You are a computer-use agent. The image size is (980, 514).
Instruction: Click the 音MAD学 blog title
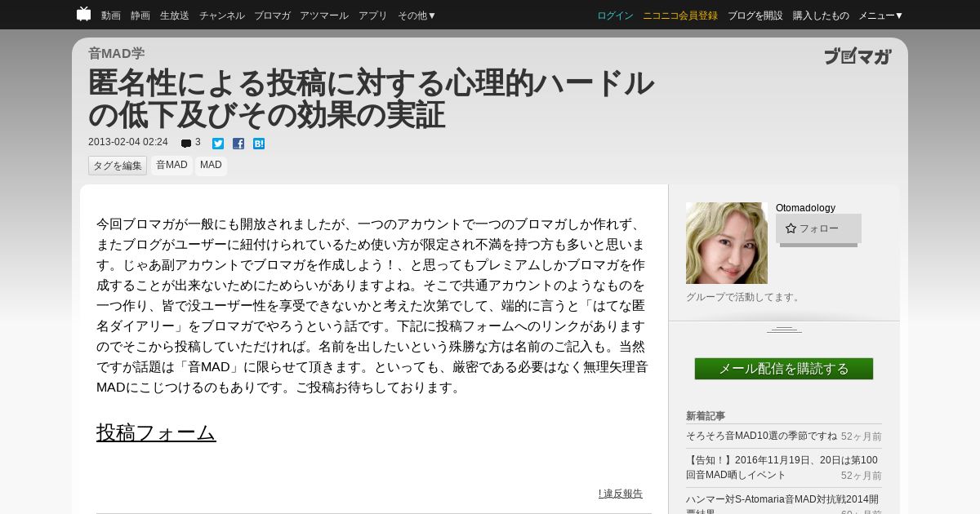click(x=116, y=53)
